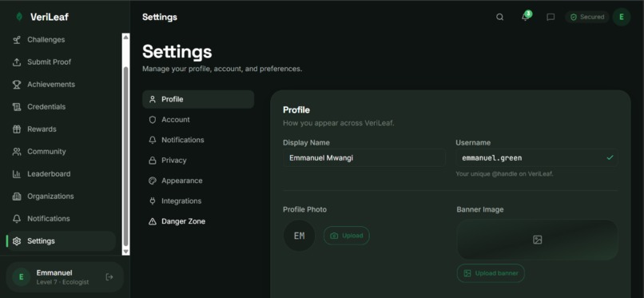Switch to Integrations settings tab
Screen dimensions: 644x298
(198, 201)
